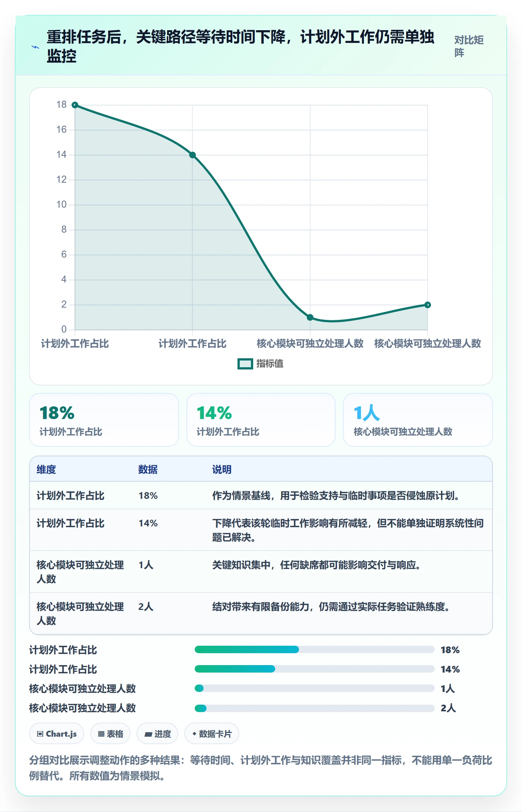Image resolution: width=522 pixels, height=812 pixels.
Task: Click the 维度 table column header
Action: (x=46, y=469)
